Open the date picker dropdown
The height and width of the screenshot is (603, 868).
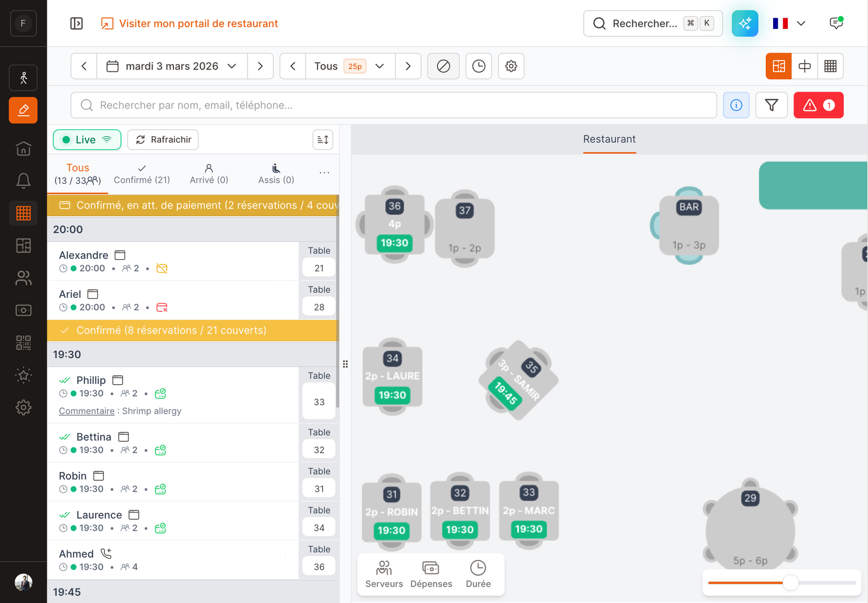pos(172,66)
